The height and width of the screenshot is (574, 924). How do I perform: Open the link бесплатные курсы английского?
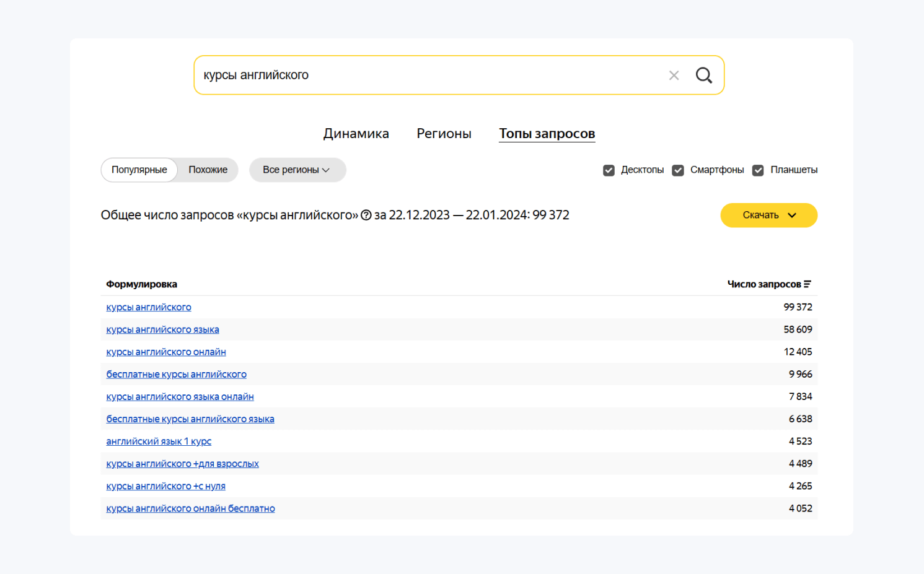pyautogui.click(x=176, y=374)
